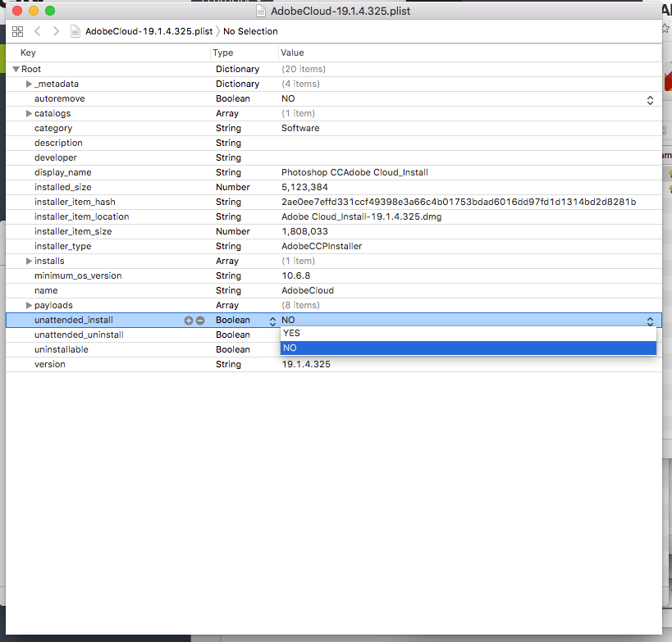Click the unattended_install key name
Screen dimensions: 672x642
[x=74, y=320]
